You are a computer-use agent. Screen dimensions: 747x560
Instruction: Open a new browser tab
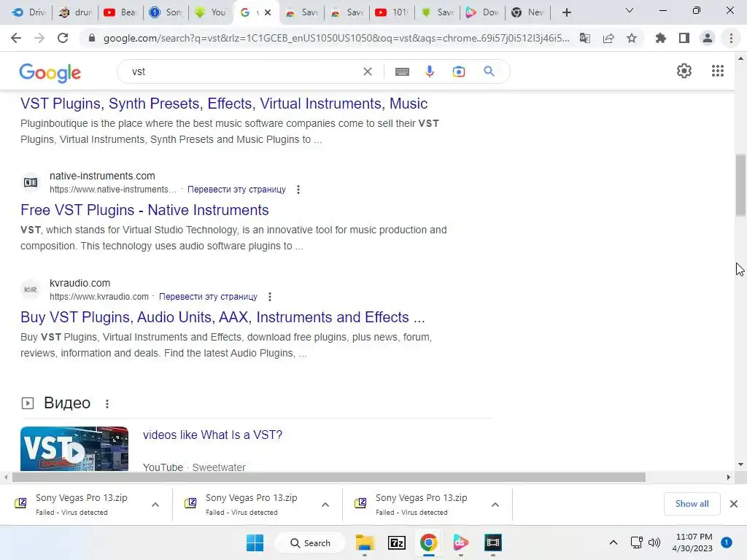tap(566, 12)
